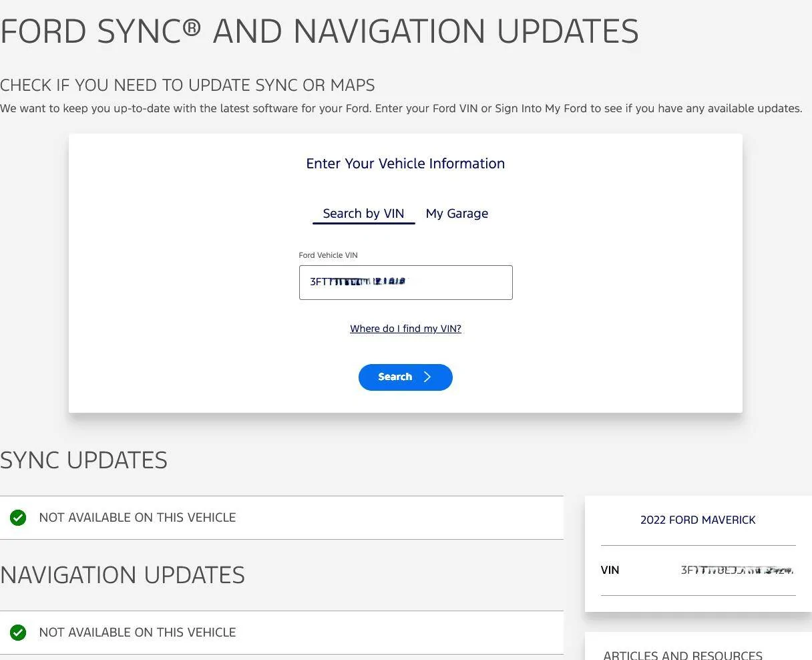Click 'Check if you need to update' subheading
Image resolution: width=812 pixels, height=660 pixels.
(187, 86)
